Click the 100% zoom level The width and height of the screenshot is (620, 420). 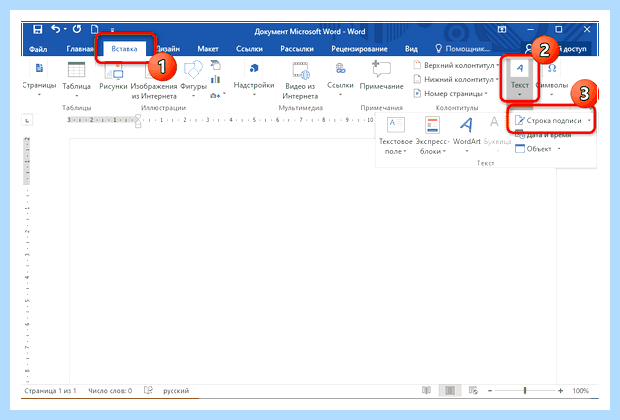[580, 391]
